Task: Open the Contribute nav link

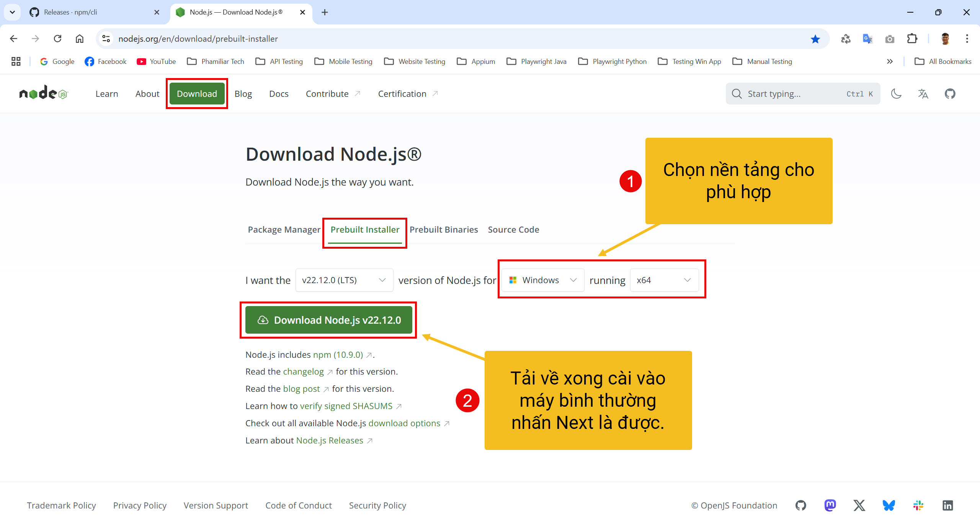Action: (x=333, y=94)
